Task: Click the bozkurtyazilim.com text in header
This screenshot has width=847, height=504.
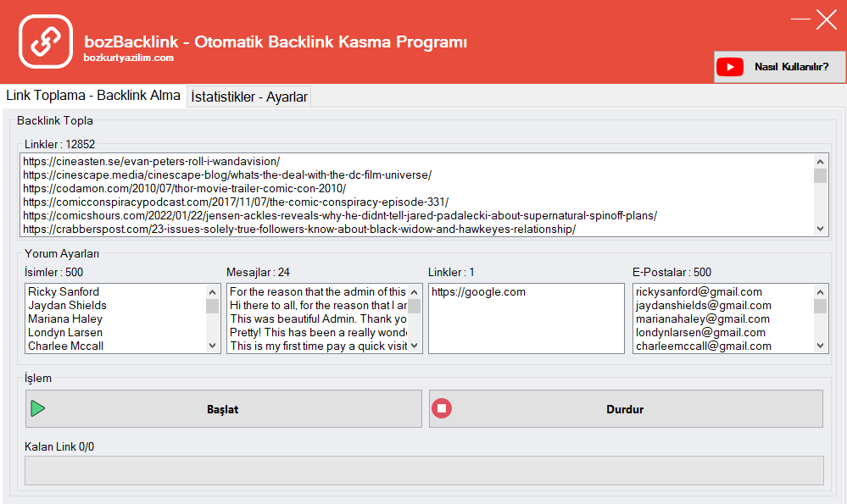Action: pos(129,58)
